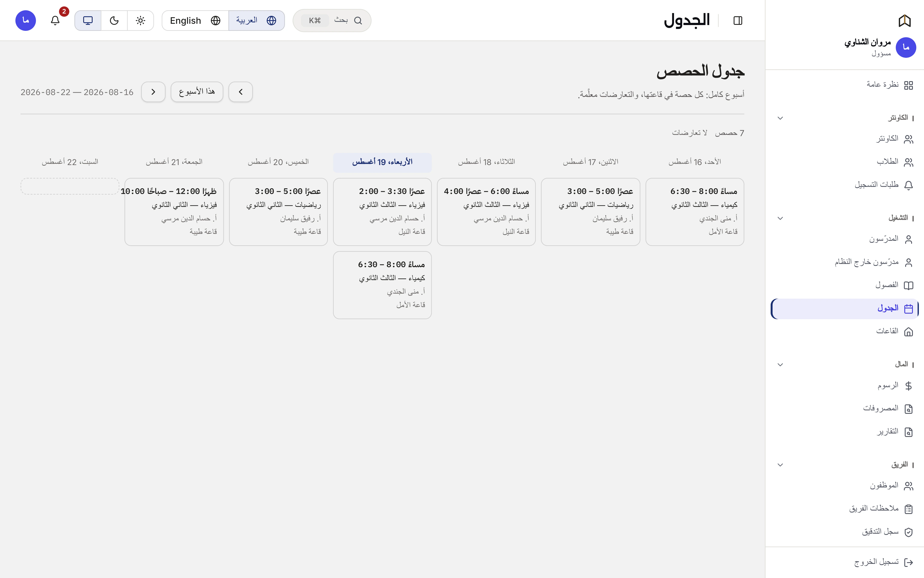Screen dimensions: 924x578
Task: Open ملاحظات الفريق team notes
Action: click(x=844, y=509)
